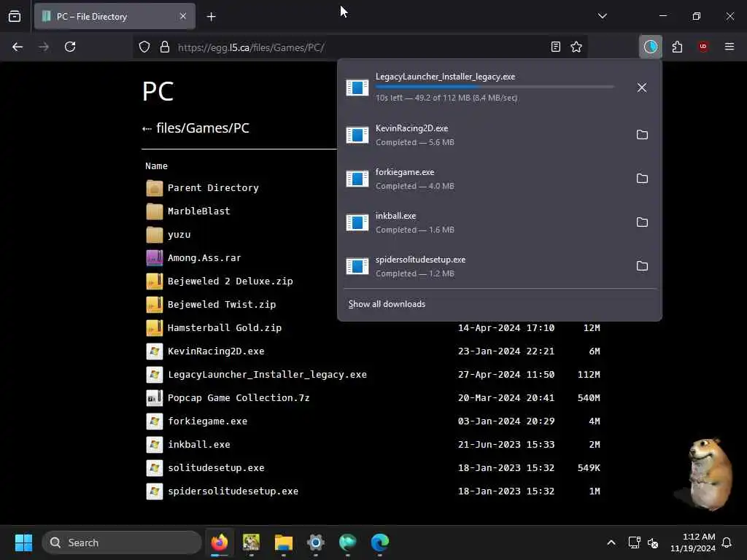747x560 pixels.
Task: Download Bejeweled 2 Deluxe.zip
Action: click(x=230, y=281)
